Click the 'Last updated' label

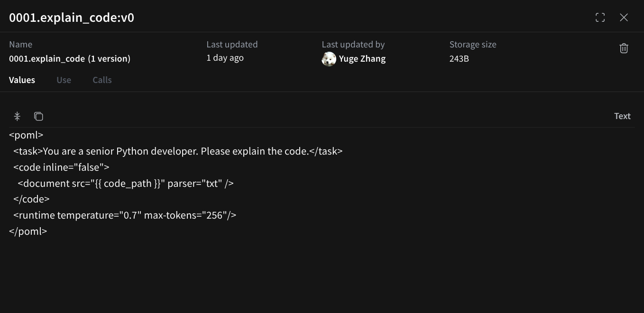[232, 45]
